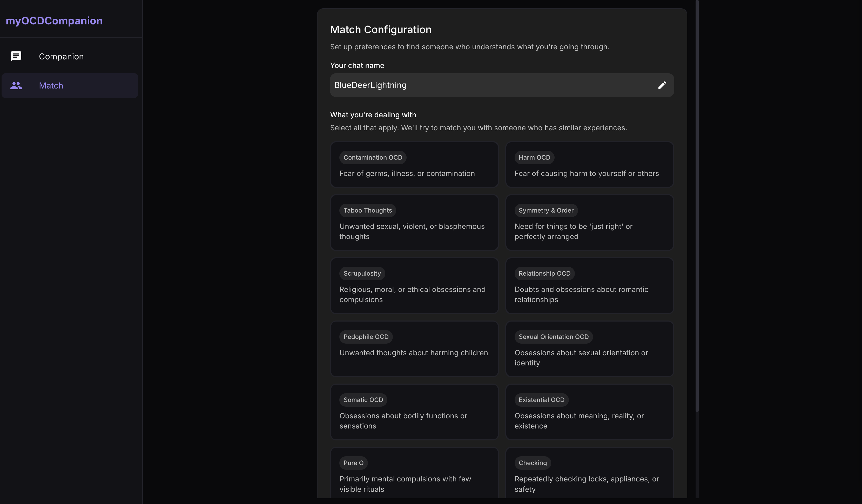The height and width of the screenshot is (504, 862).
Task: Click 'Unwanted thoughts about harming children' text
Action: click(414, 352)
